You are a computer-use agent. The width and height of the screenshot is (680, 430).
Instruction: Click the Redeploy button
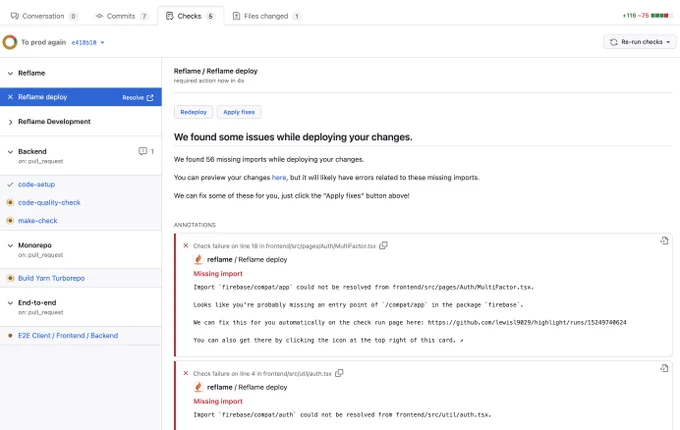193,112
